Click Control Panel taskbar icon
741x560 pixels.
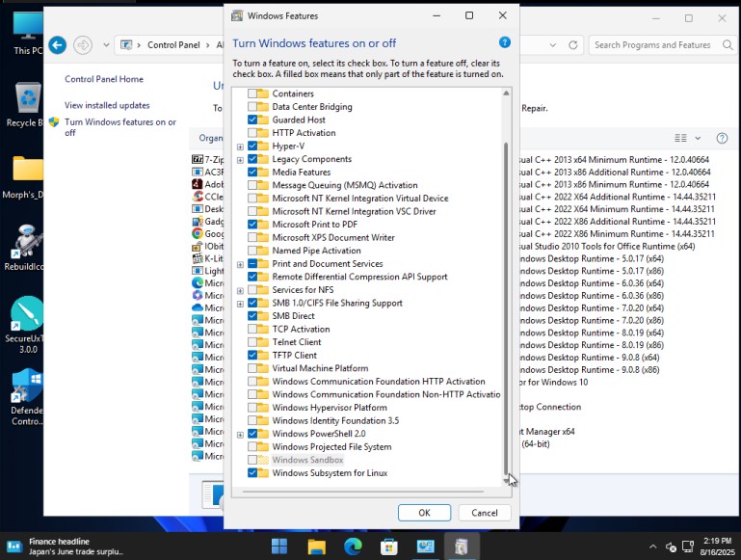425,547
